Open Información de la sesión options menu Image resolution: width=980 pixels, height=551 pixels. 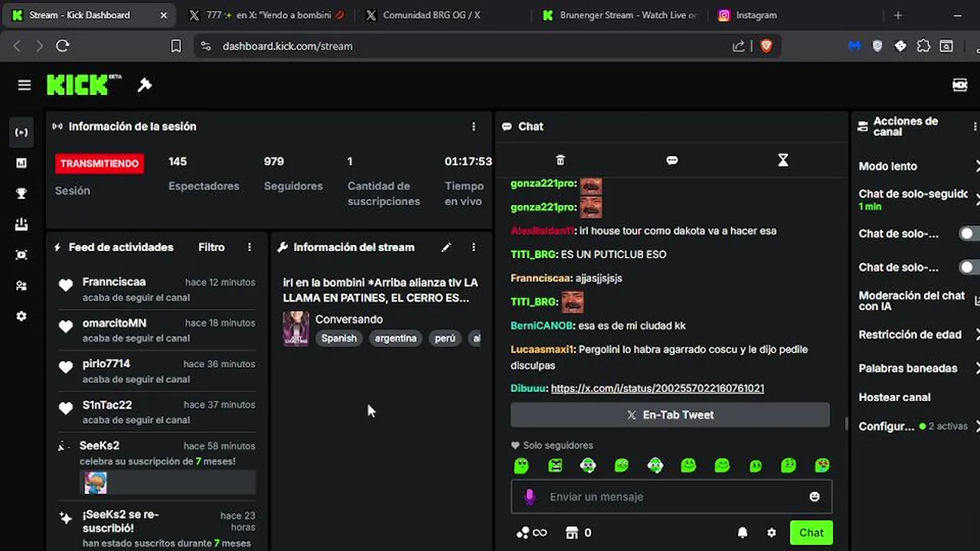coord(474,126)
